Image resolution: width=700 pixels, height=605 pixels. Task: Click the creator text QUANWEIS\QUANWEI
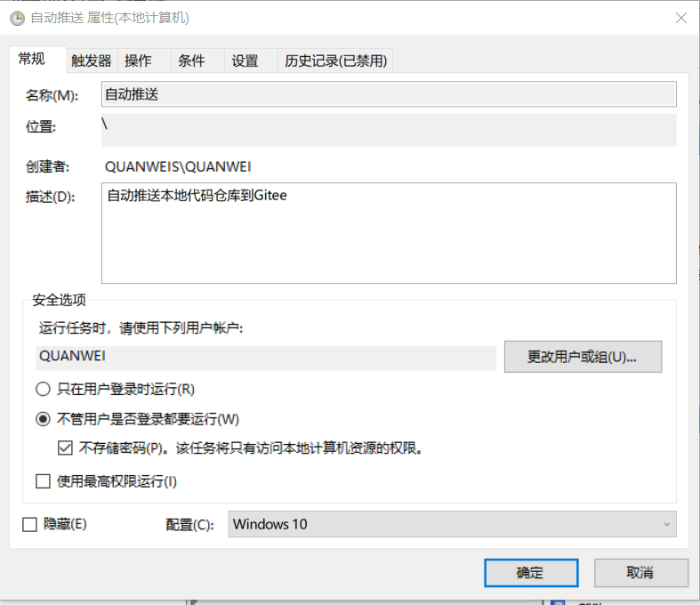(x=178, y=167)
